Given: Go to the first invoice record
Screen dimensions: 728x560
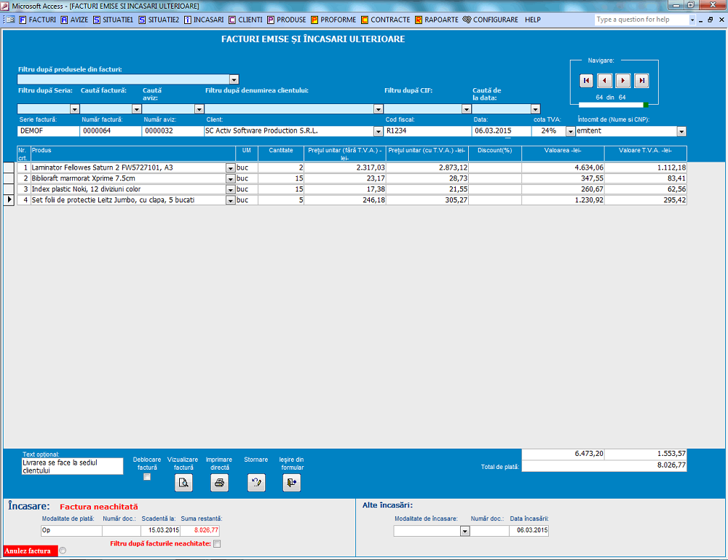Looking at the screenshot, I should pos(586,81).
